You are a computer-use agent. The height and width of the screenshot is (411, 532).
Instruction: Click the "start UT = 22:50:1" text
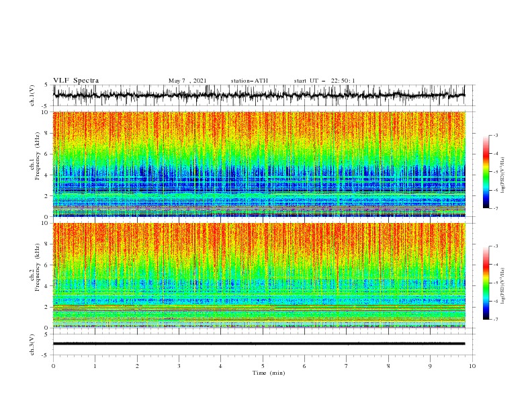coord(324,81)
